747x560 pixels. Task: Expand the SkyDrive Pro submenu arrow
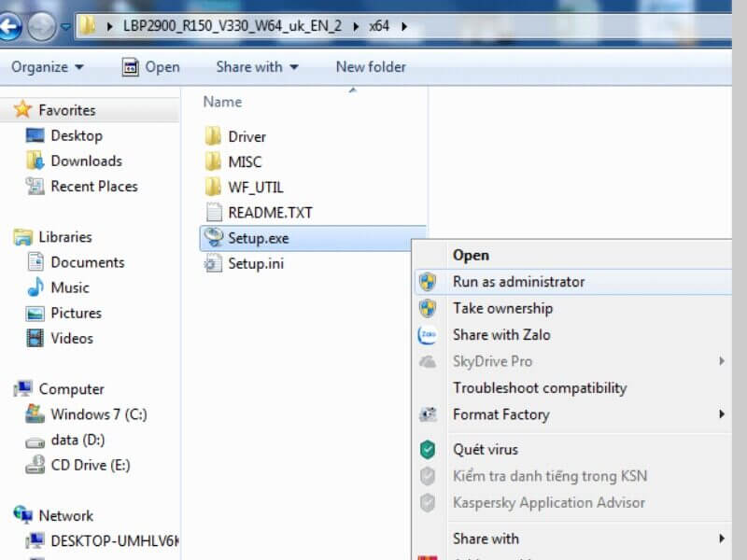coord(722,361)
